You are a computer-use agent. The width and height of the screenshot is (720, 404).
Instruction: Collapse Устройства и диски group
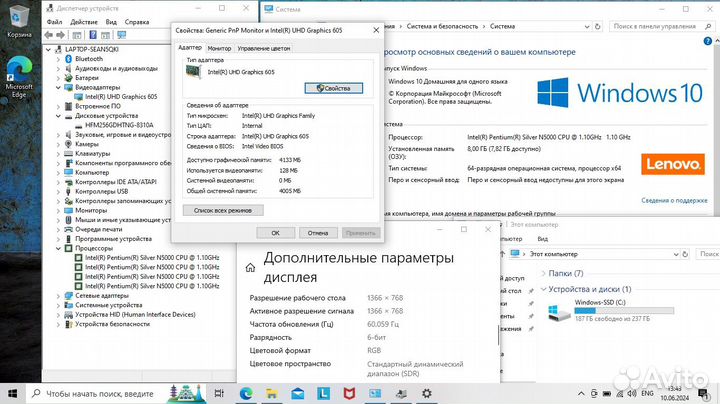tap(544, 289)
